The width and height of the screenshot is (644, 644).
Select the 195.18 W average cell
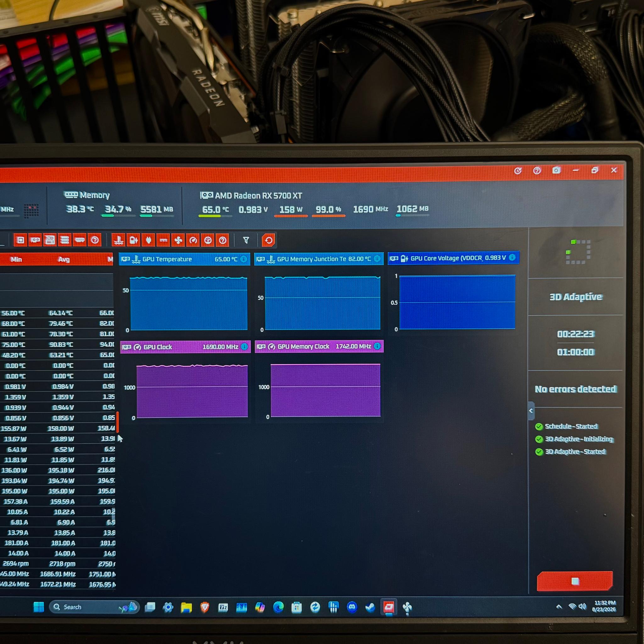(61, 470)
